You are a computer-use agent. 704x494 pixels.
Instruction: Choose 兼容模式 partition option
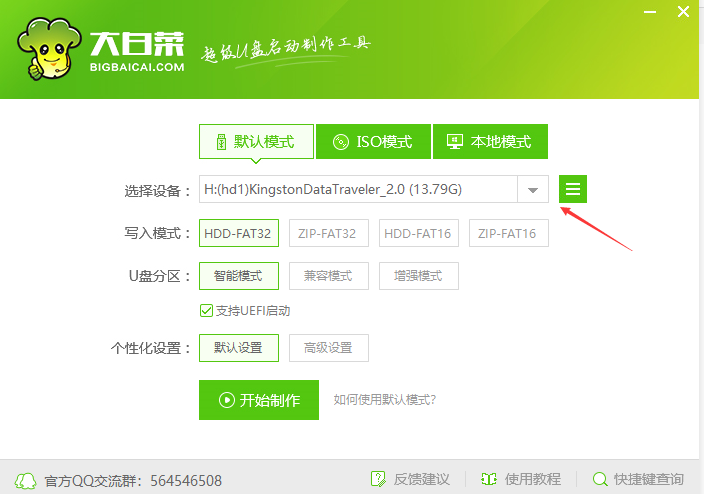[x=329, y=276]
